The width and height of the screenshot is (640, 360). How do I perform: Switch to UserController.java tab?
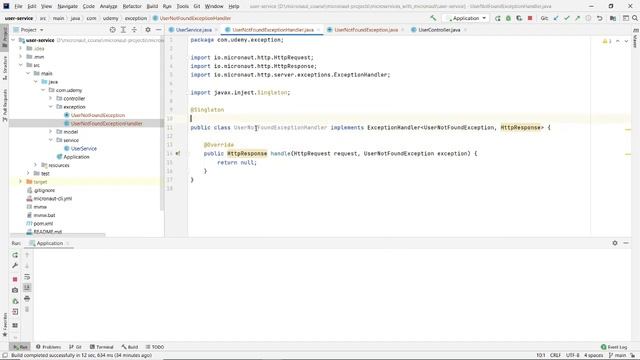439,30
